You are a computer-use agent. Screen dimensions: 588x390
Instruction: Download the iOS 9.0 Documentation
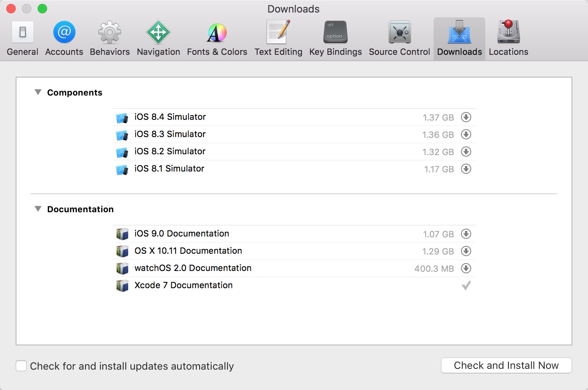pos(466,234)
